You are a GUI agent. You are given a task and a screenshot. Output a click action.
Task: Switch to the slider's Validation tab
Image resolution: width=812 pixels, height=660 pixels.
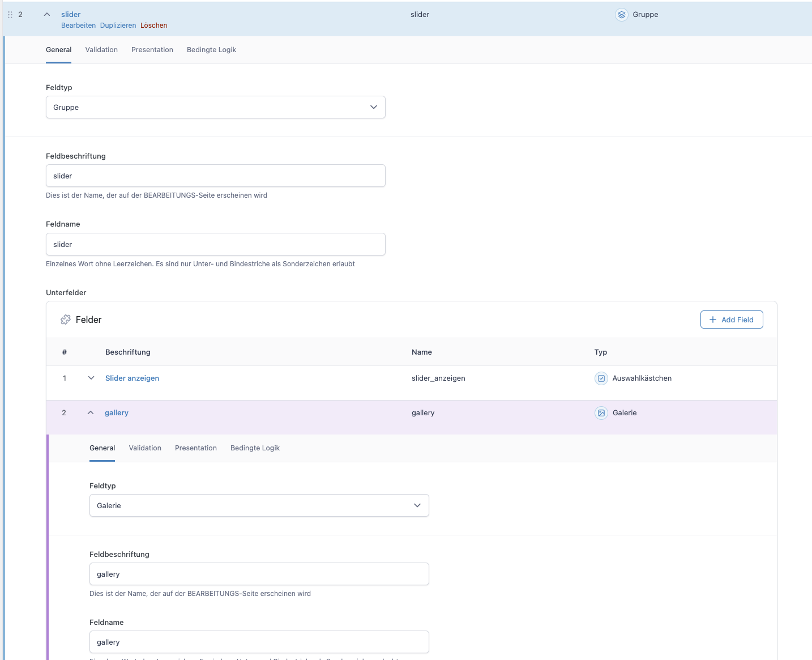coord(101,50)
